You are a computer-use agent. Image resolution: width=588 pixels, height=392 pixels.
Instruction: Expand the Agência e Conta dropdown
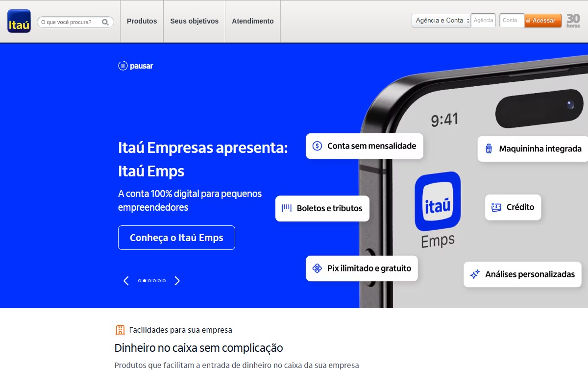[x=441, y=21]
